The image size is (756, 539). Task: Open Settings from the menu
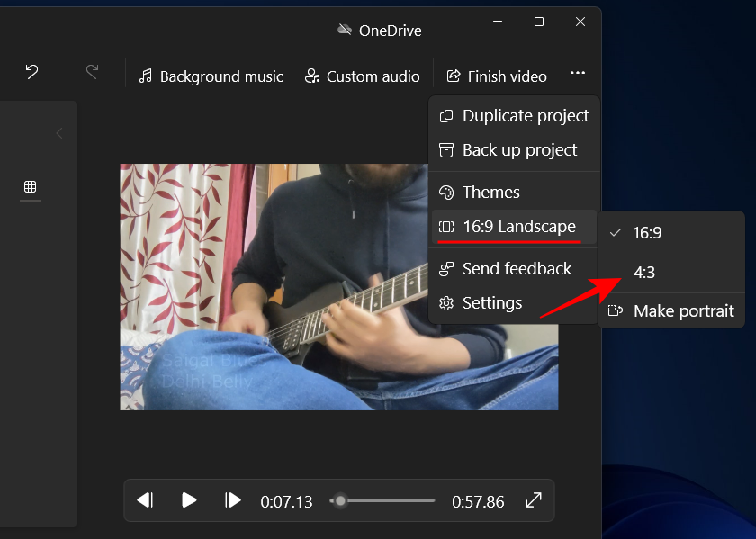pos(492,303)
